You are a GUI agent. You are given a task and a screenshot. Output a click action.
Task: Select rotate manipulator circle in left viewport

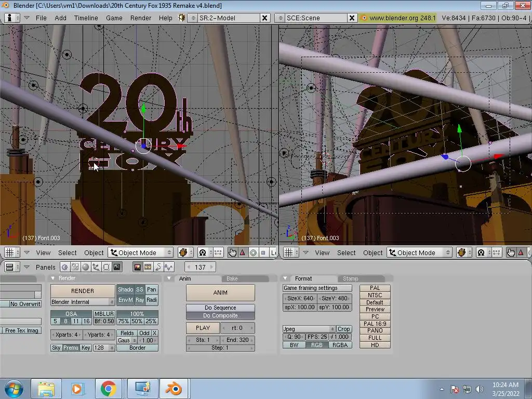pyautogui.click(x=253, y=252)
